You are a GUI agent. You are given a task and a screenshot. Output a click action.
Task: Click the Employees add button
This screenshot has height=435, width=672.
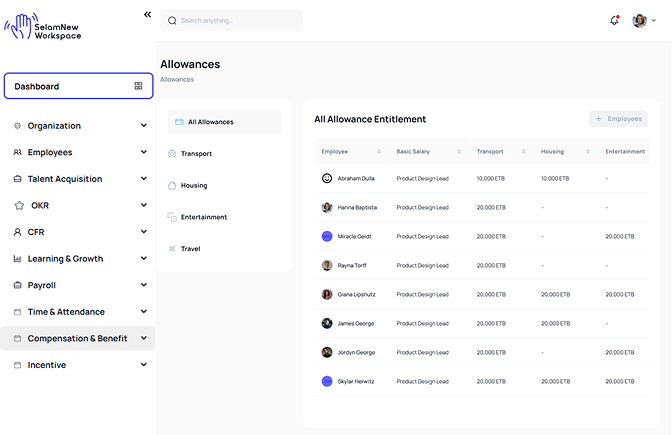pos(618,119)
